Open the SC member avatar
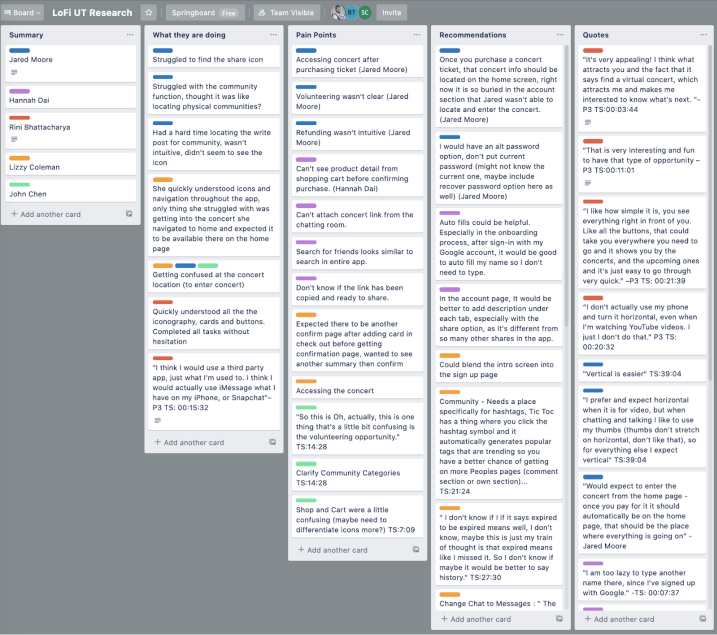The width and height of the screenshot is (717, 635). (364, 13)
